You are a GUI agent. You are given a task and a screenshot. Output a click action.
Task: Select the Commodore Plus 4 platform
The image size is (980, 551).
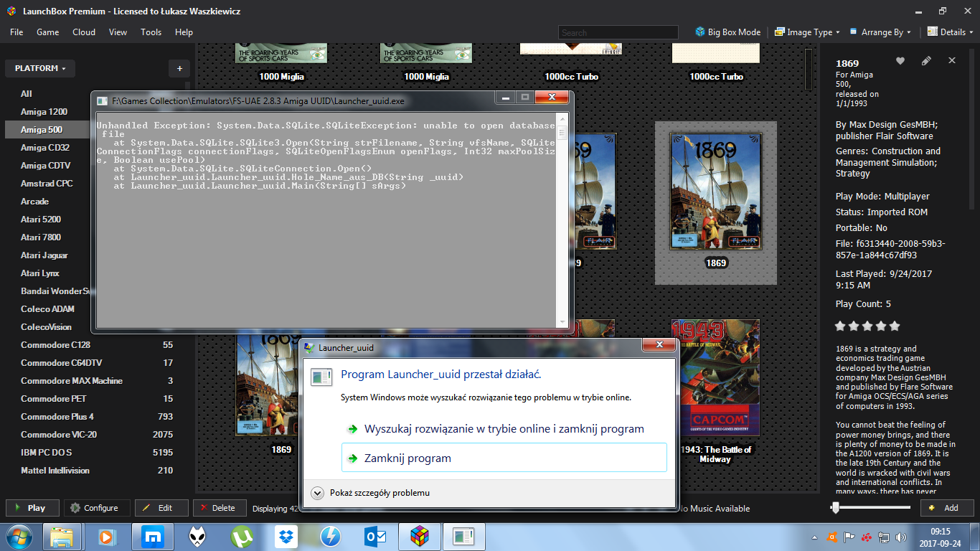click(96, 417)
